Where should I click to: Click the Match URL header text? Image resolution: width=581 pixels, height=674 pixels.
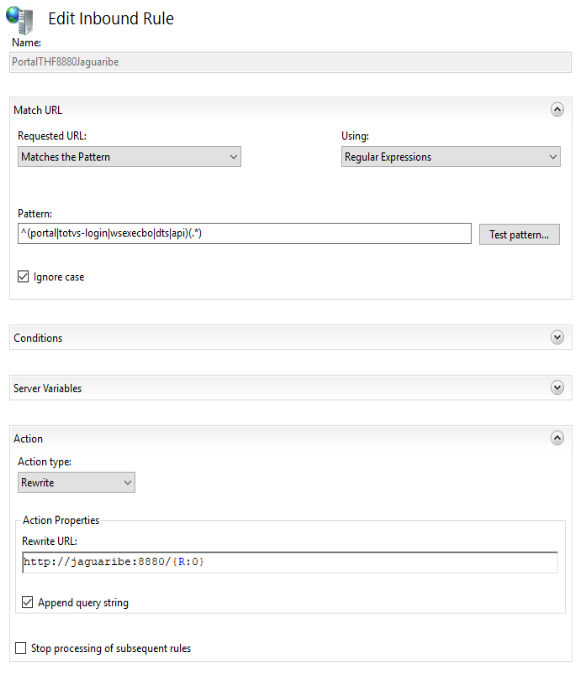tap(38, 110)
